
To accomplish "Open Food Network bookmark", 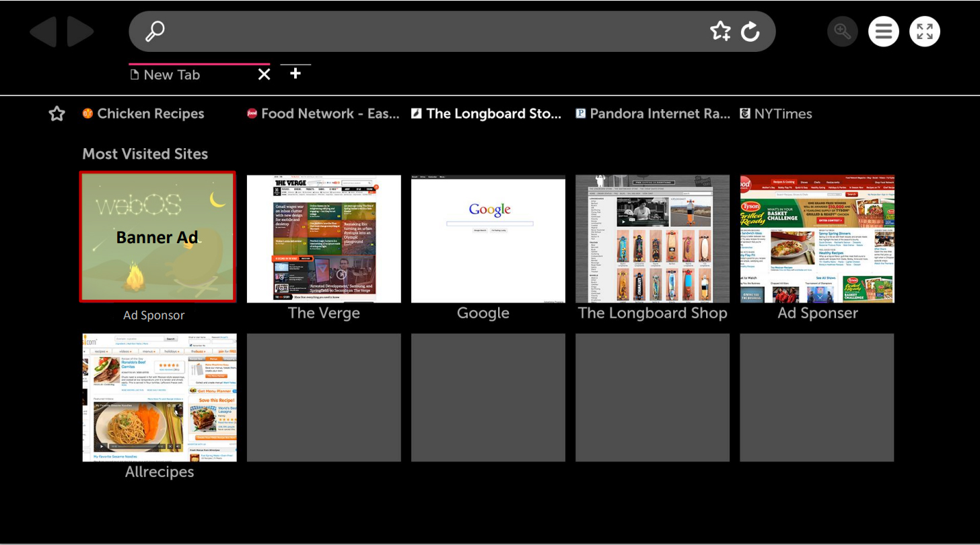I will 323,114.
